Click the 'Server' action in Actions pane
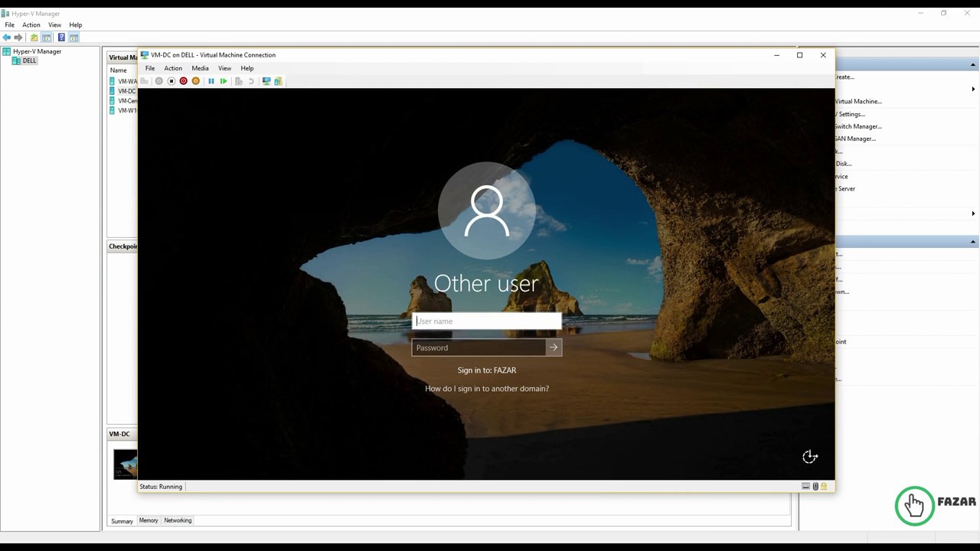This screenshot has height=551, width=980. (x=845, y=188)
